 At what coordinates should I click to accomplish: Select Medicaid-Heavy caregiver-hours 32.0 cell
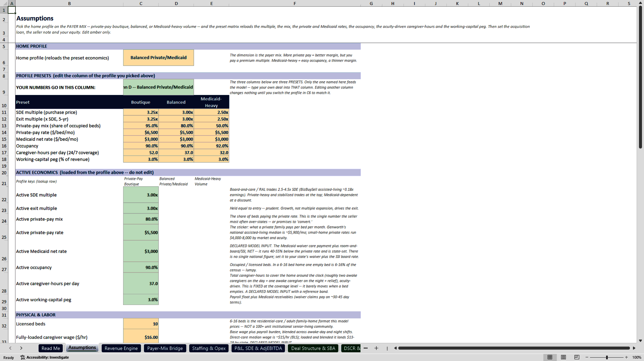coord(211,153)
